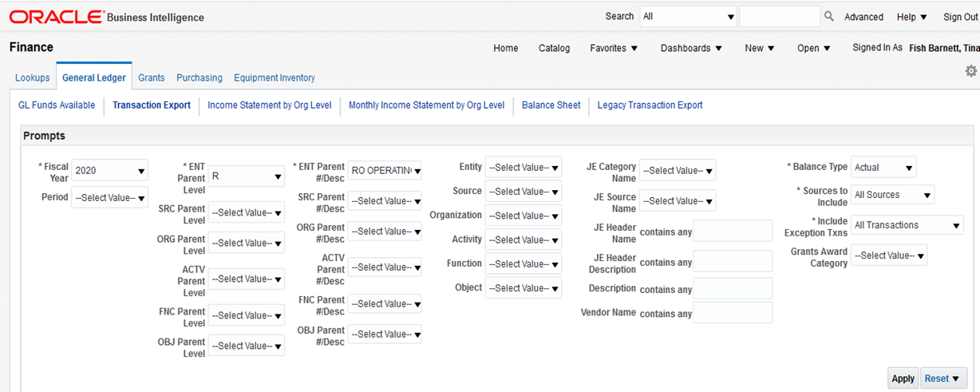Open the Dashboards menu
Viewport: 980px width, 392px height.
pos(690,48)
